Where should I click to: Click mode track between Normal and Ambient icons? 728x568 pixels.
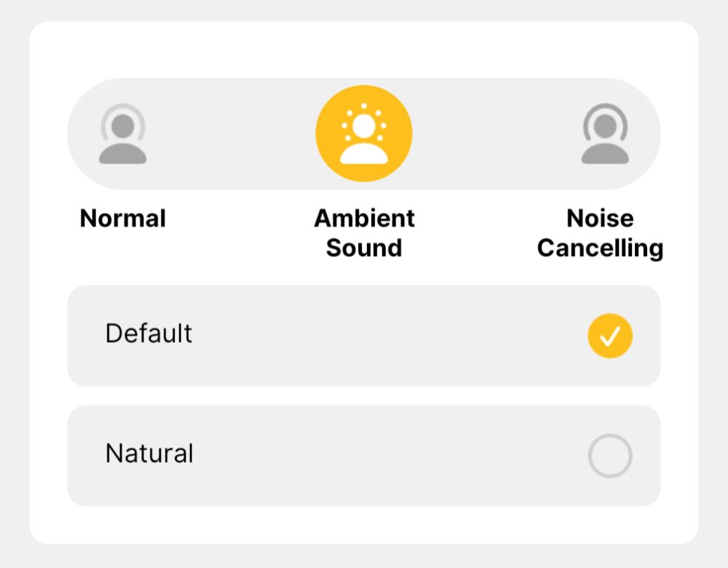tap(232, 134)
